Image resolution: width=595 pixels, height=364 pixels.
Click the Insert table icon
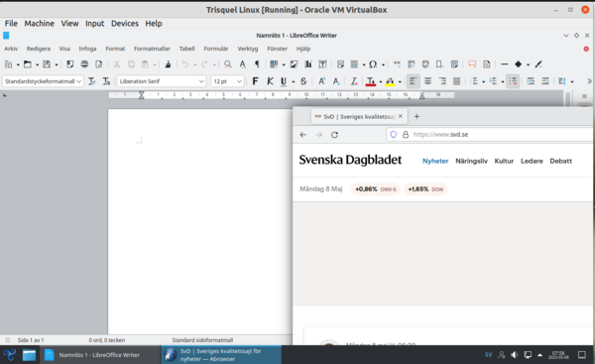274,64
